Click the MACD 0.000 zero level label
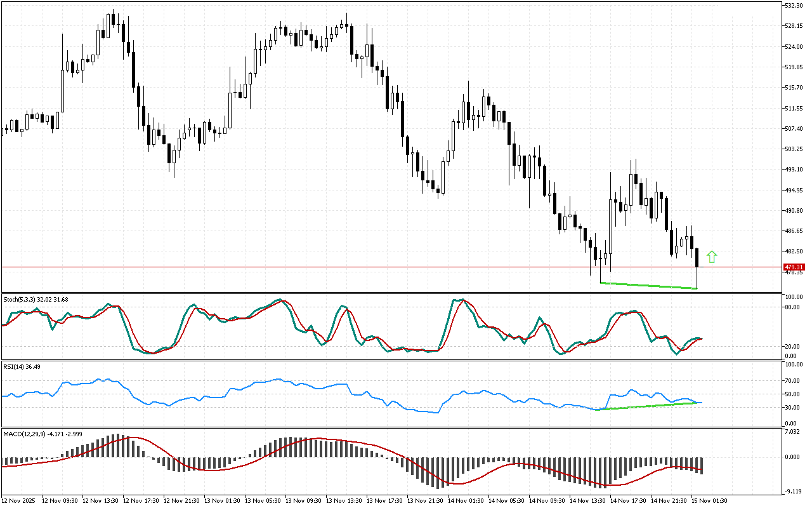The height and width of the screenshot is (508, 812). pos(792,457)
